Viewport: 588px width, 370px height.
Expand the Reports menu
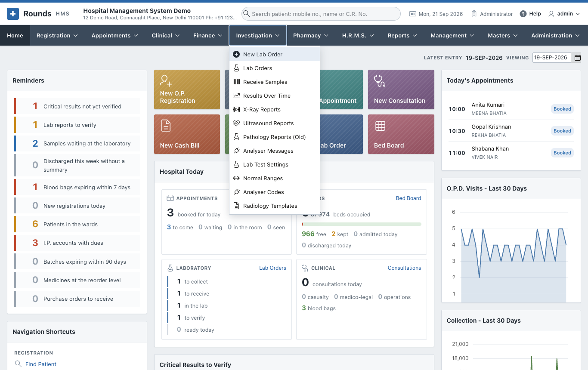pyautogui.click(x=402, y=35)
